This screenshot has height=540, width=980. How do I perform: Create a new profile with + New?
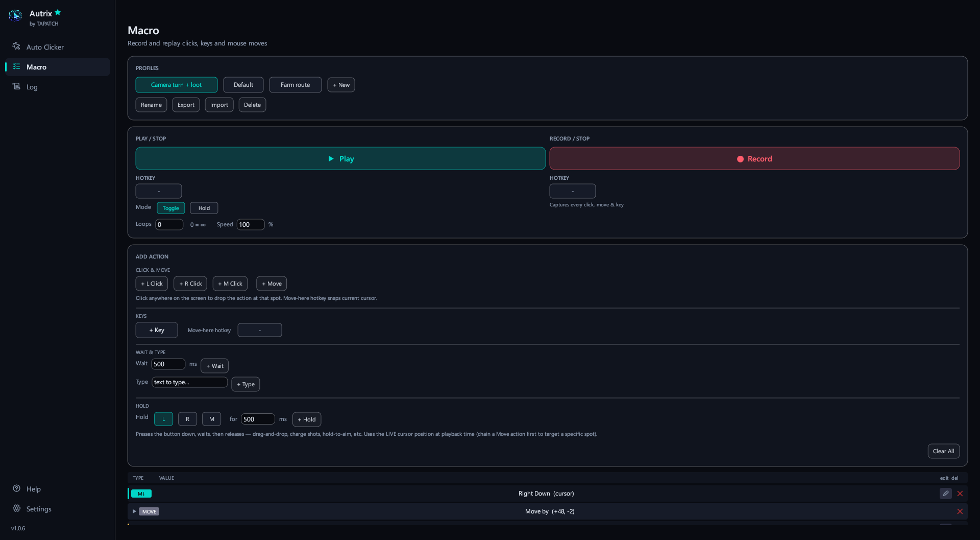point(341,85)
